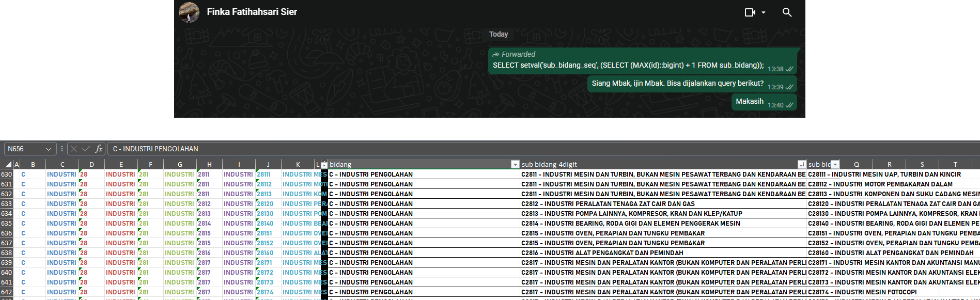980x300 pixels.
Task: Select row 636 header
Action: pos(6,233)
